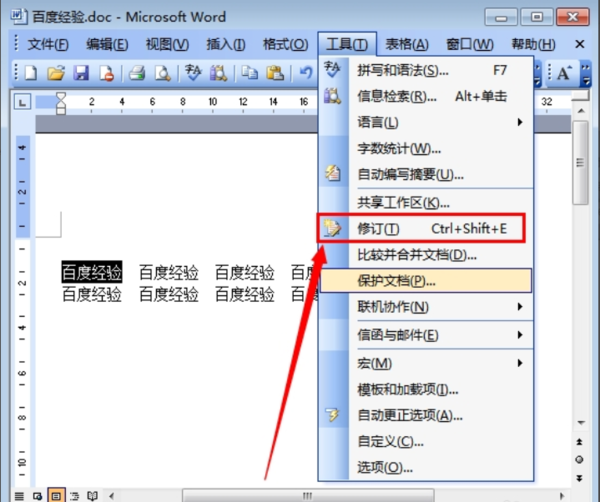The image size is (600, 502).
Task: Choose Options (选项) menu item
Action: point(426,467)
